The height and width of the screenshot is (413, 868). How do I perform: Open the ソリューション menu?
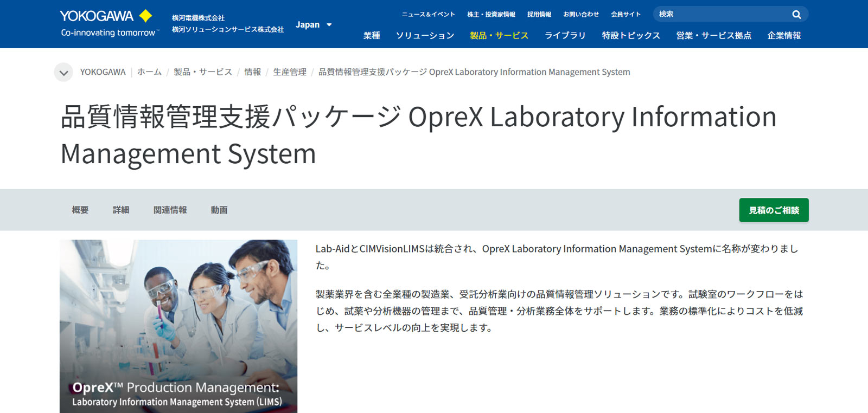coord(425,36)
